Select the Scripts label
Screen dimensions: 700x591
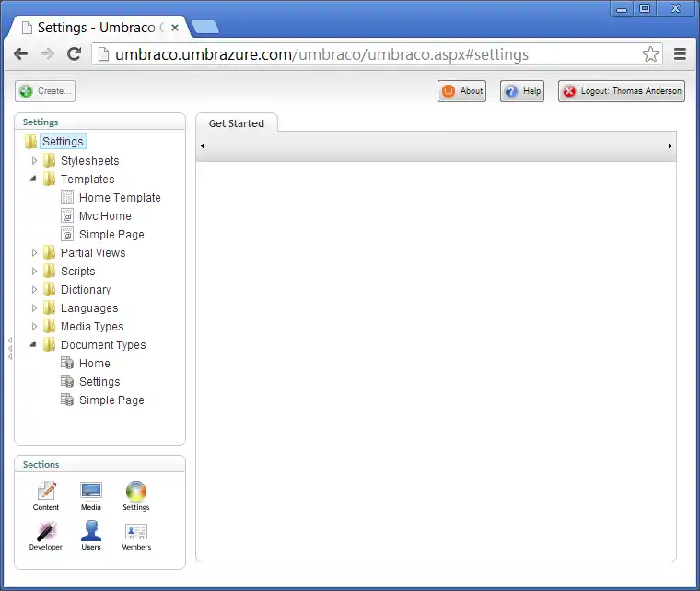pos(78,272)
